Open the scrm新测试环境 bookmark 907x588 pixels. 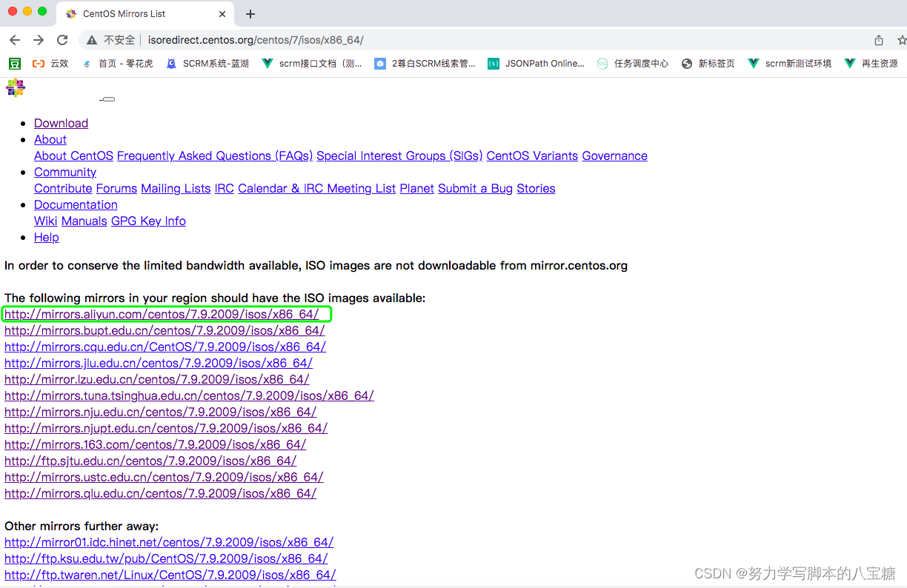[790, 64]
